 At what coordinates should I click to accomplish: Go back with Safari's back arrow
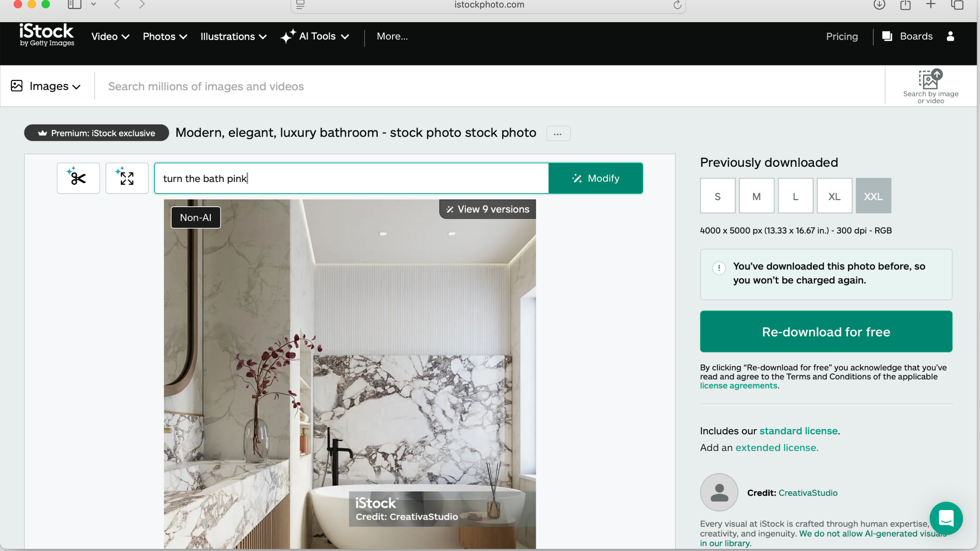pyautogui.click(x=117, y=5)
